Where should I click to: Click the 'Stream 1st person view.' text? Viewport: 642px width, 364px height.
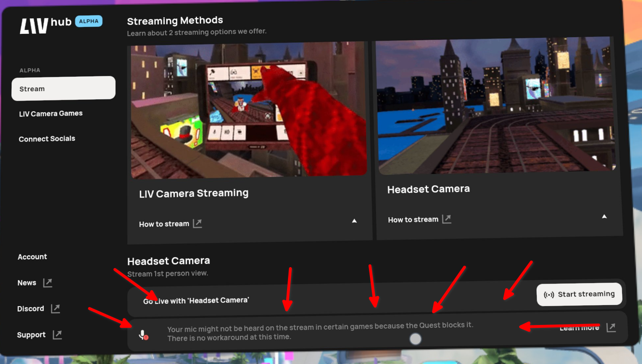(x=168, y=273)
